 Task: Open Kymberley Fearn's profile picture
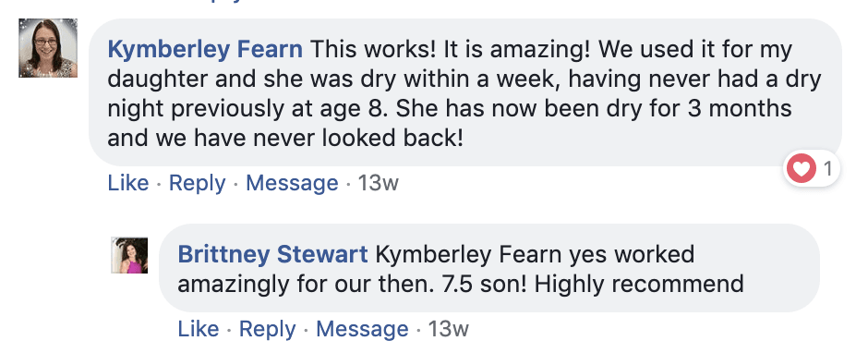[48, 48]
